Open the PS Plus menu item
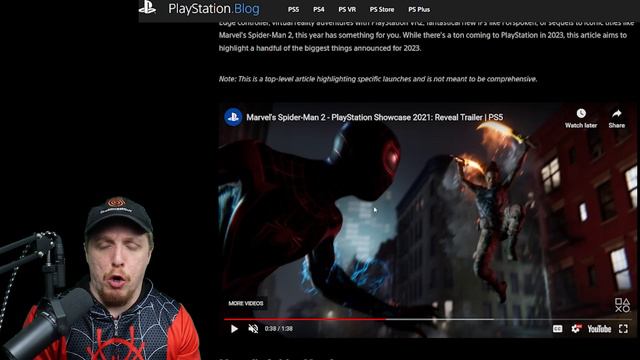Image resolution: width=640 pixels, height=360 pixels. tap(419, 9)
